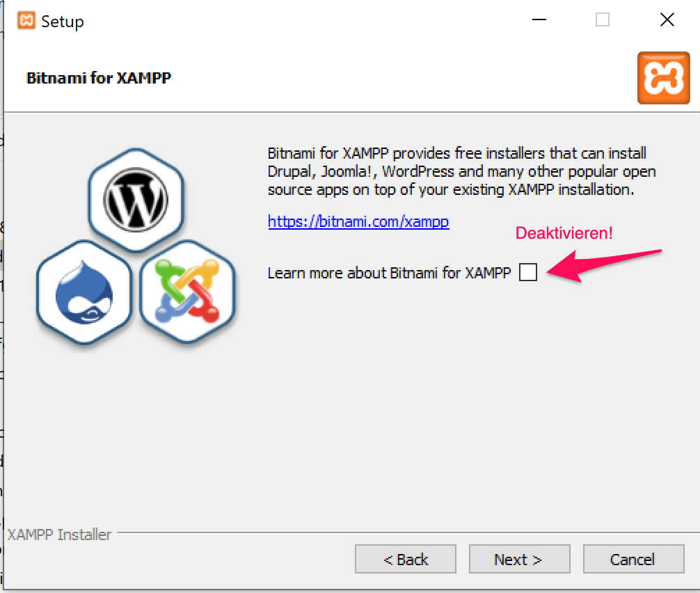Go to the next setup step
This screenshot has height=593, width=700.
(519, 559)
